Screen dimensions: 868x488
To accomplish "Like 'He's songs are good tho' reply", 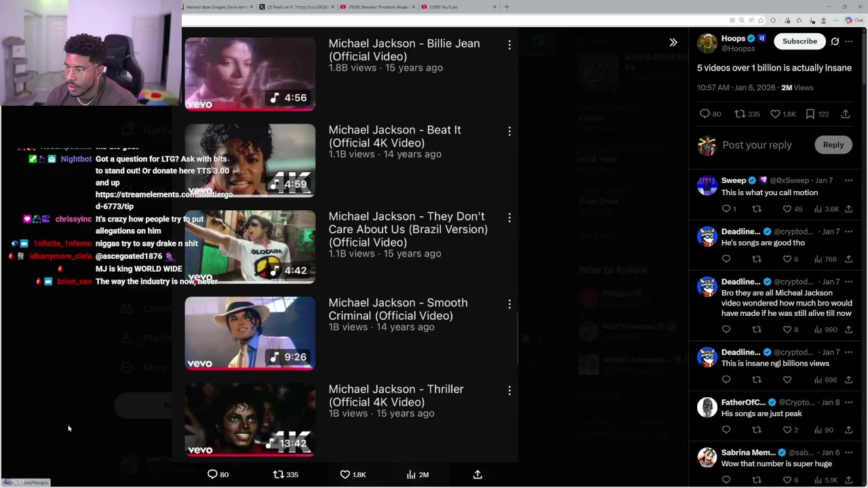I will [x=790, y=259].
